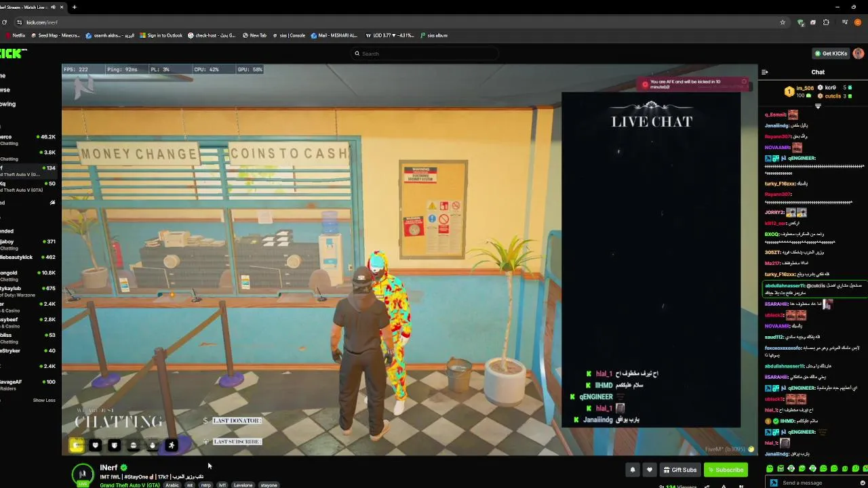
Task: Open the LCID stock ticker bookmark
Action: tap(390, 35)
